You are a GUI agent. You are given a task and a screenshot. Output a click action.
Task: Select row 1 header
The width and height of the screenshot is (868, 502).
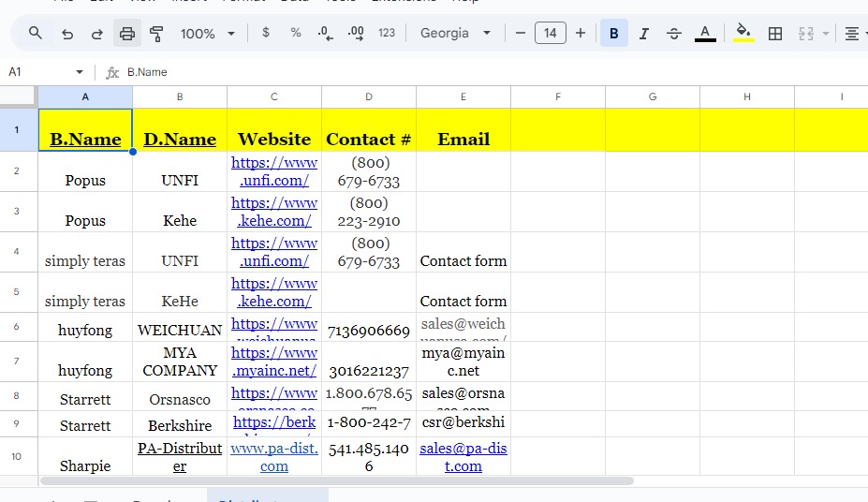coord(17,129)
